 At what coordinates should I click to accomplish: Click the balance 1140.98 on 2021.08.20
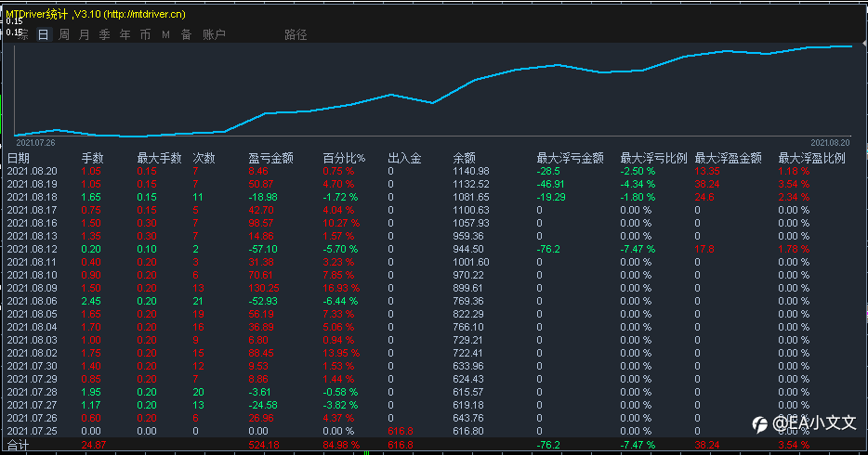click(x=471, y=172)
